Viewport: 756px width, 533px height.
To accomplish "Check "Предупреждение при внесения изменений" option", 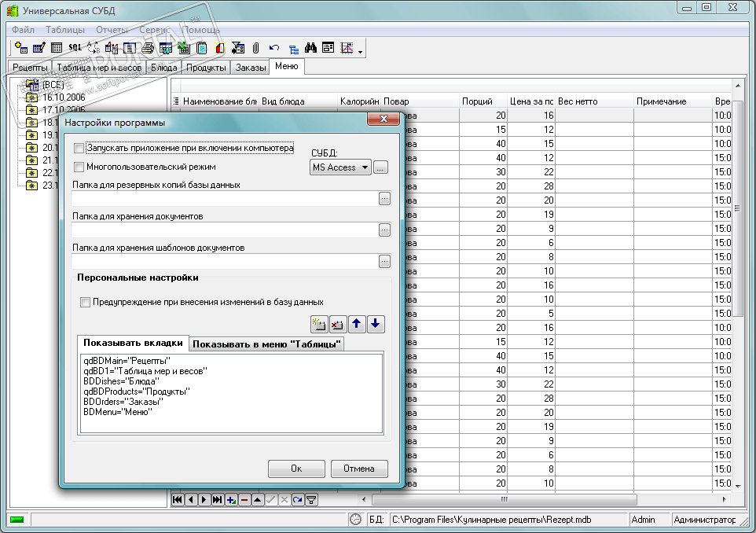I will [86, 302].
